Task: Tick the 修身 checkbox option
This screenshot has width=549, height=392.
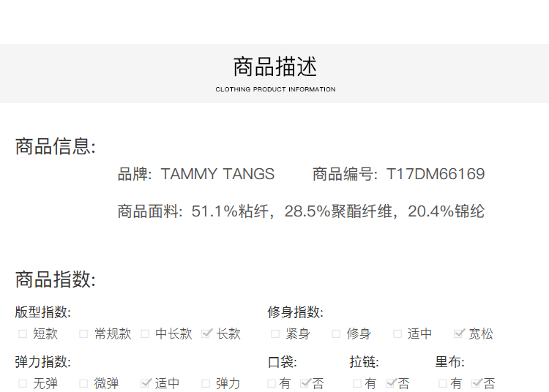Action: pyautogui.click(x=336, y=333)
